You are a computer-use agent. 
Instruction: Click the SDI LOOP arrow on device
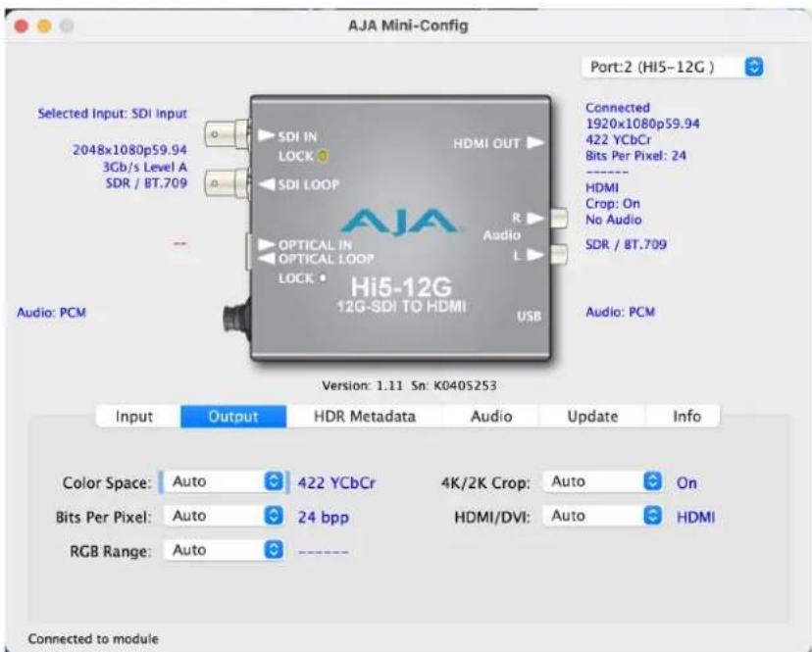(266, 184)
